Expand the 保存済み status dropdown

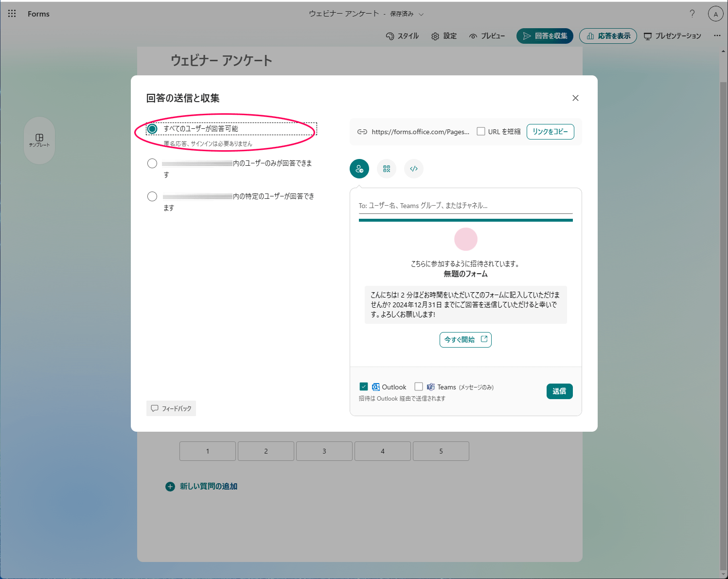(x=420, y=14)
